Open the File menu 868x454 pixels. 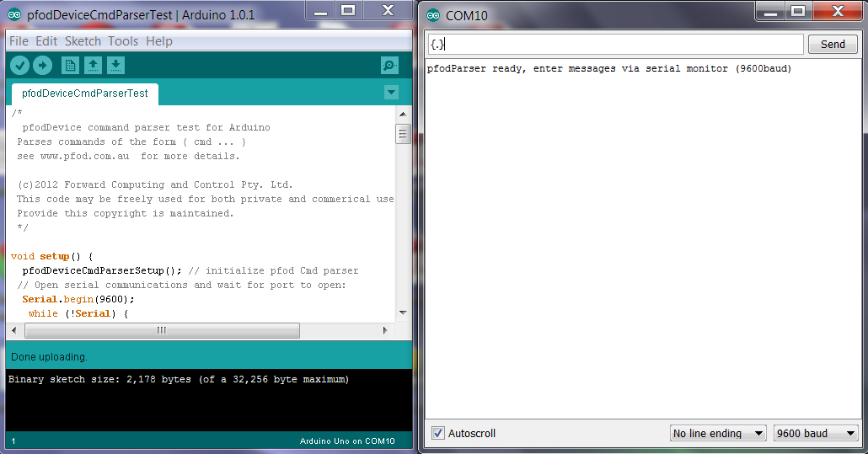[19, 41]
